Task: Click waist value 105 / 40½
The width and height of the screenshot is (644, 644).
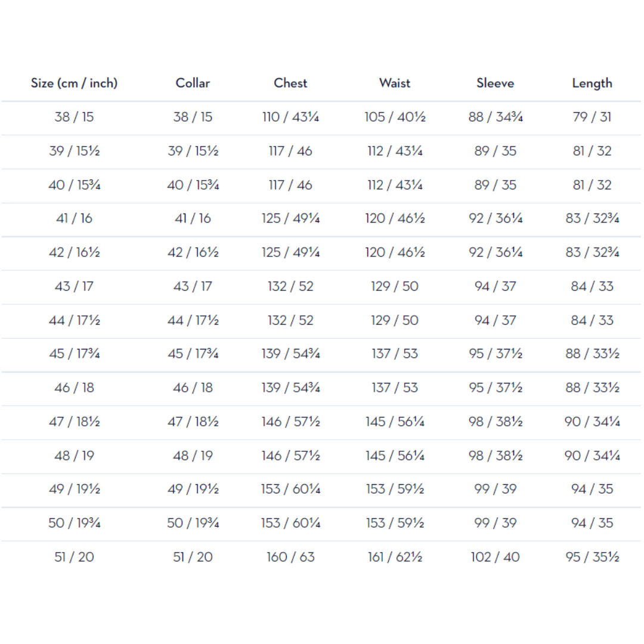Action: [395, 117]
